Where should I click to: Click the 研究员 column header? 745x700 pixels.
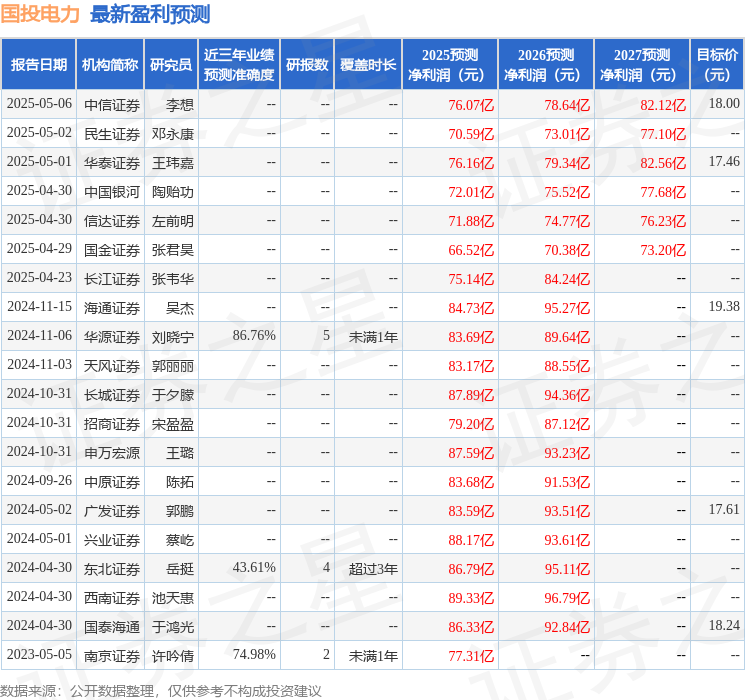click(x=171, y=65)
